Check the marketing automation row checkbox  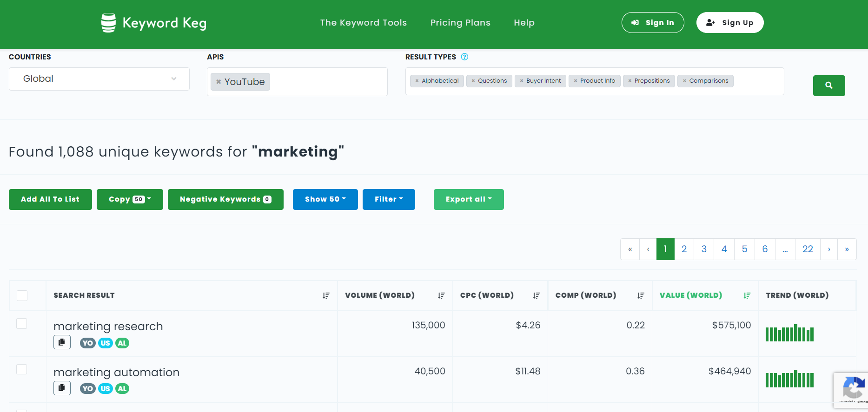(x=22, y=369)
